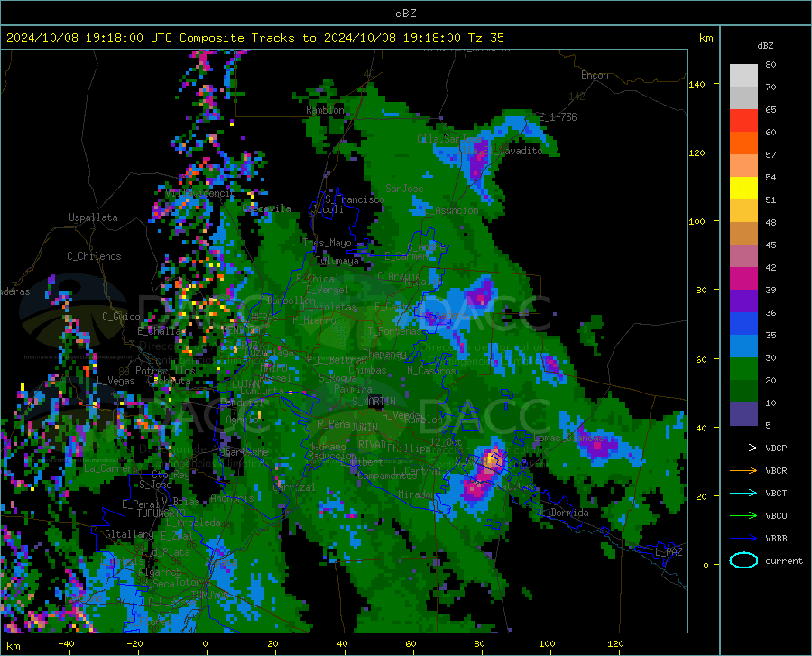
Task: Click the white VBCP arrow icon
Action: pyautogui.click(x=743, y=448)
